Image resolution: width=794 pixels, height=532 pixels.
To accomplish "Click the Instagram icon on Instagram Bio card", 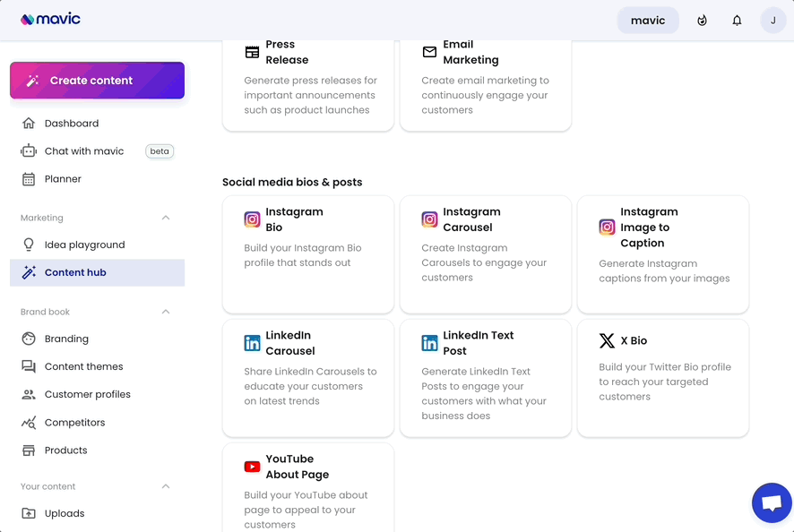I will click(252, 219).
